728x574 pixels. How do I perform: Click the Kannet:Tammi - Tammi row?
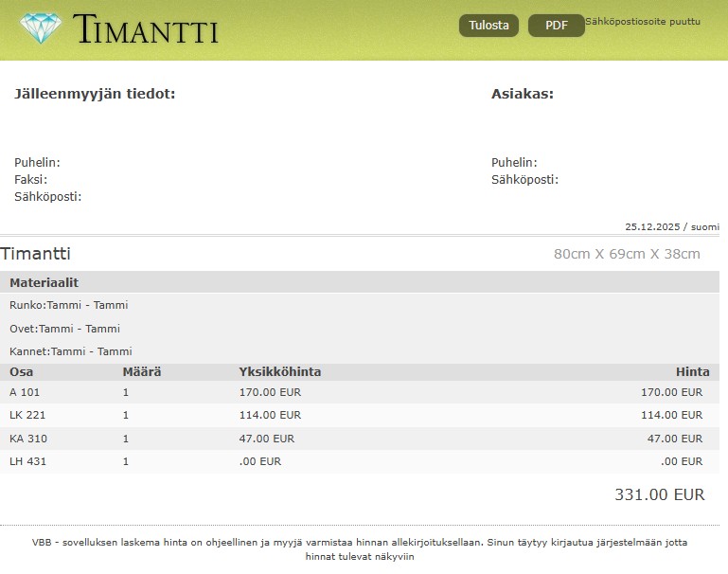pos(70,351)
